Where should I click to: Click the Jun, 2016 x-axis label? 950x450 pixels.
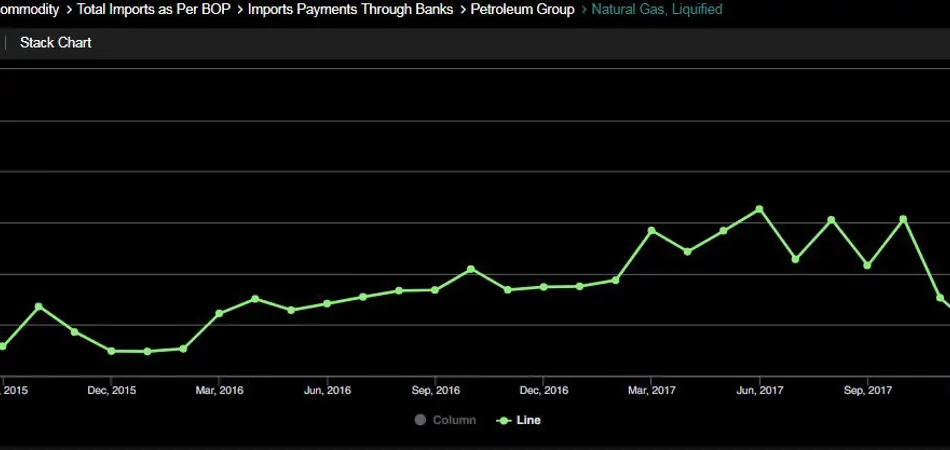click(327, 390)
